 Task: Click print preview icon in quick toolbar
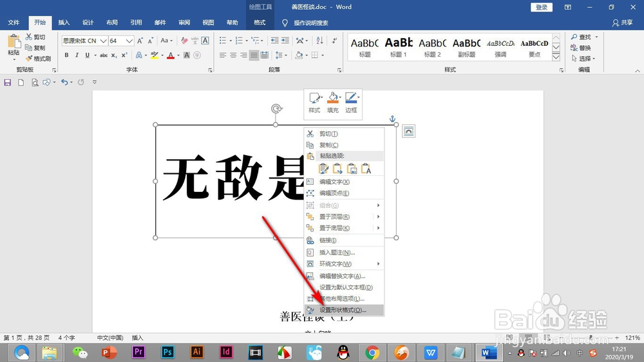point(35,82)
